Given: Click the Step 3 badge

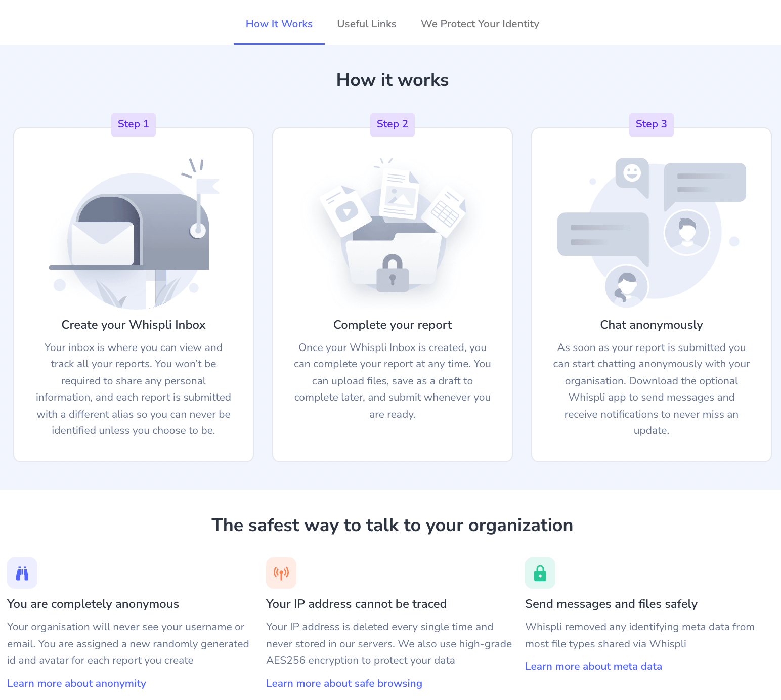Looking at the screenshot, I should [652, 124].
